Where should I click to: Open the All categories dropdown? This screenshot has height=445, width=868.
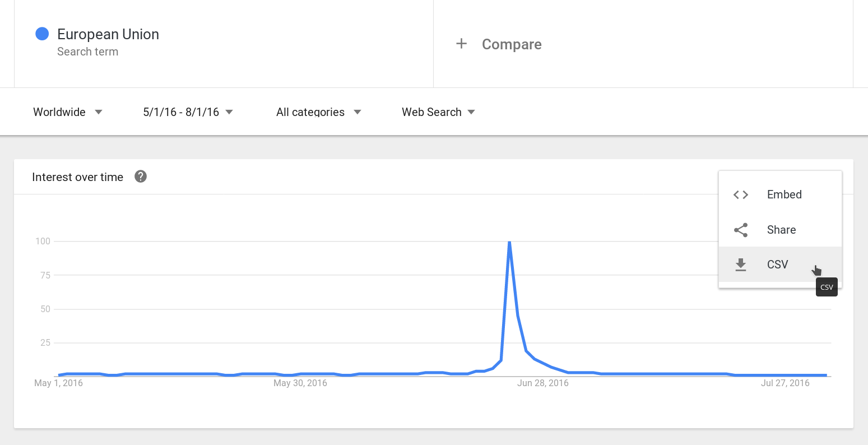point(318,112)
